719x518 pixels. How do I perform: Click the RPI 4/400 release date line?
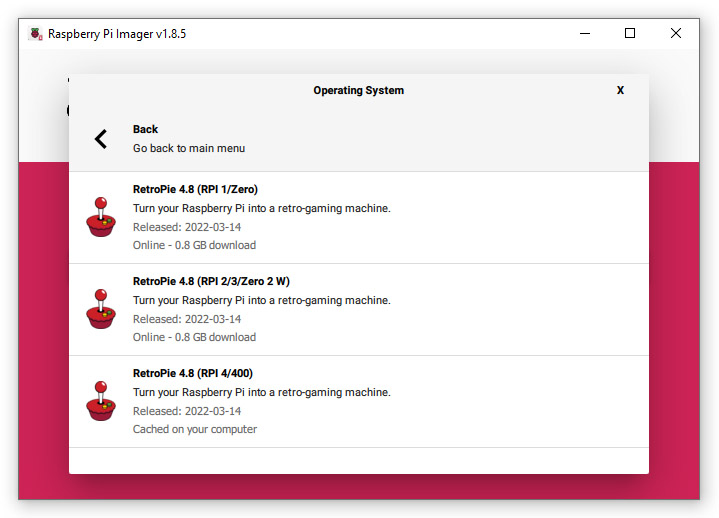187,411
